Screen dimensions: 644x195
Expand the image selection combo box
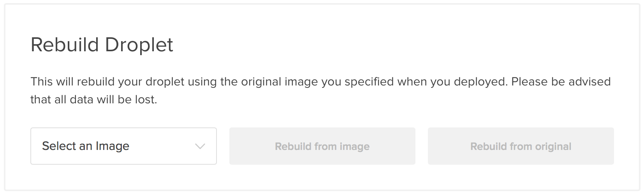coord(123,146)
